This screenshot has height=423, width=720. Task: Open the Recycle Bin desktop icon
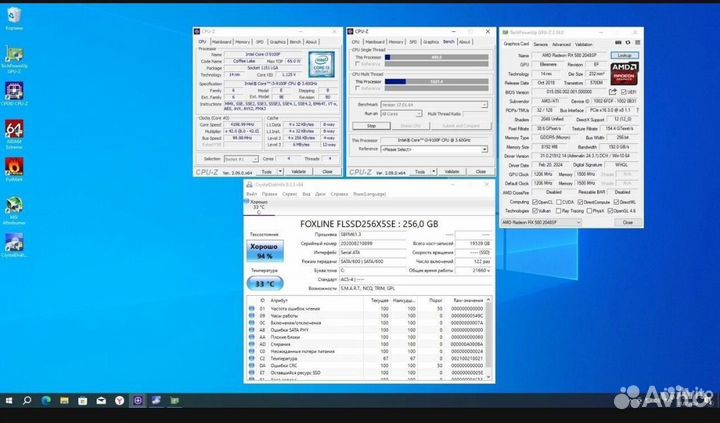point(14,18)
